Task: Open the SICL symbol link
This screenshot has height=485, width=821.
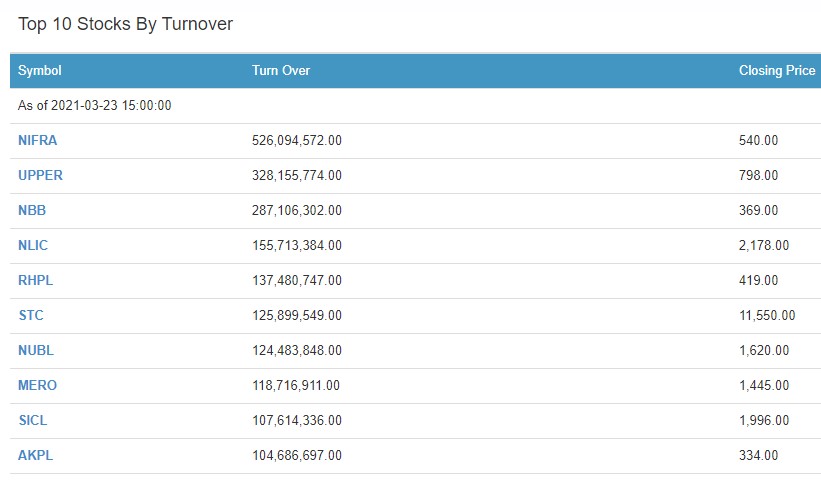Action: point(33,421)
